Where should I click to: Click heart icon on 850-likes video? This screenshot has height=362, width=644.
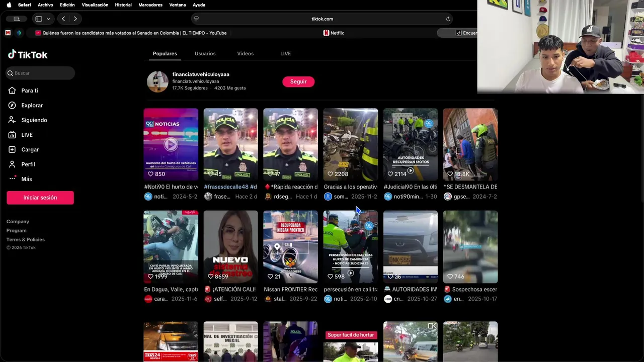(150, 174)
